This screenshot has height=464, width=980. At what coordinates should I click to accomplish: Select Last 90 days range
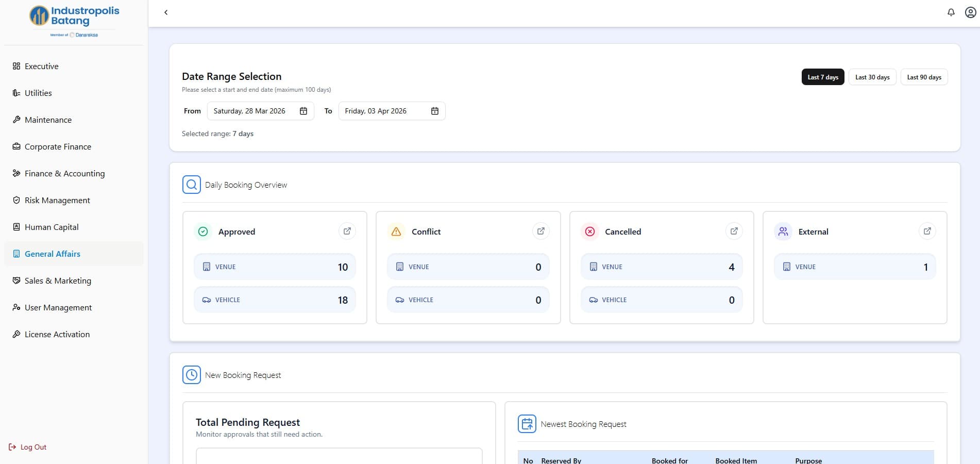(924, 77)
